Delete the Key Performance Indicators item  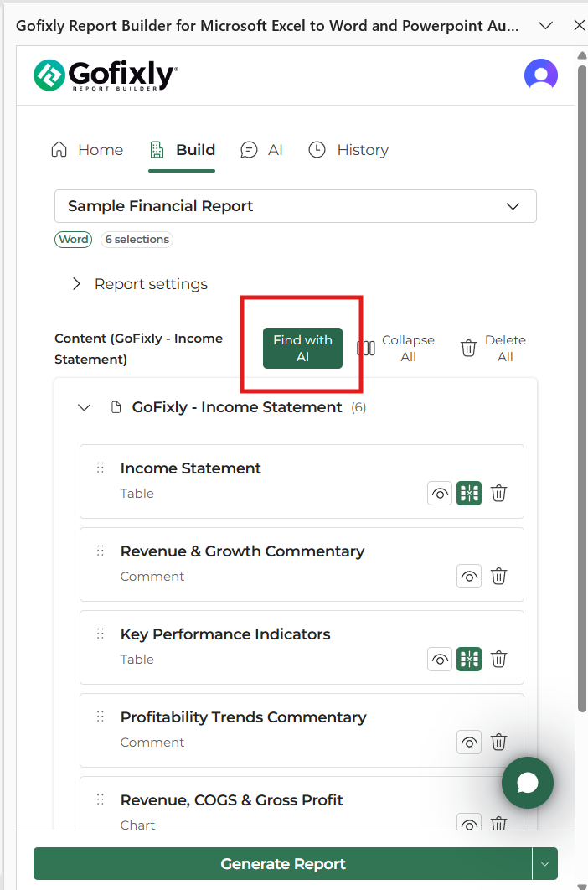pyautogui.click(x=498, y=659)
